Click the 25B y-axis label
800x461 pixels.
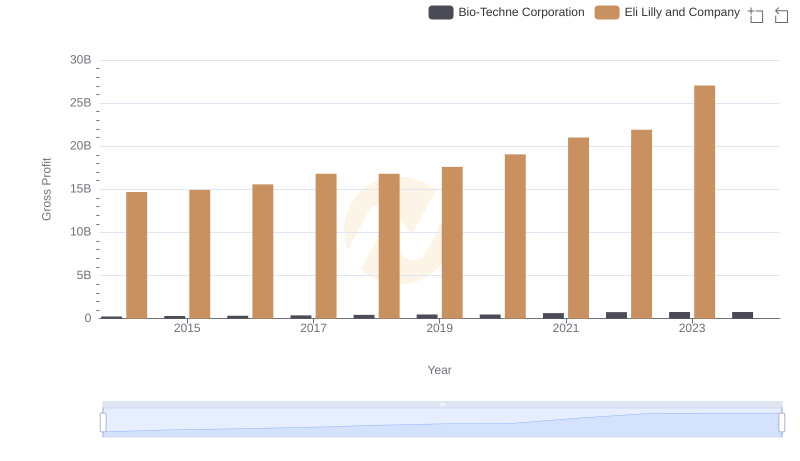(81, 103)
